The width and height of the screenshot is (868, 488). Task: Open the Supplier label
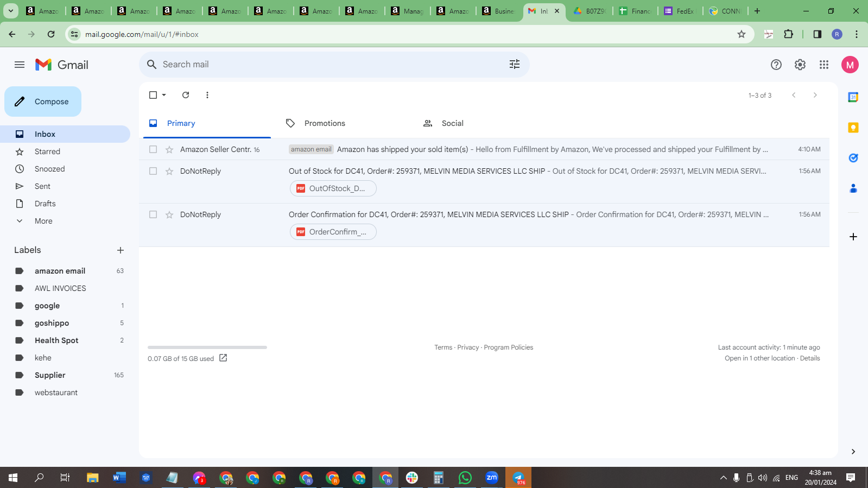pyautogui.click(x=65, y=375)
